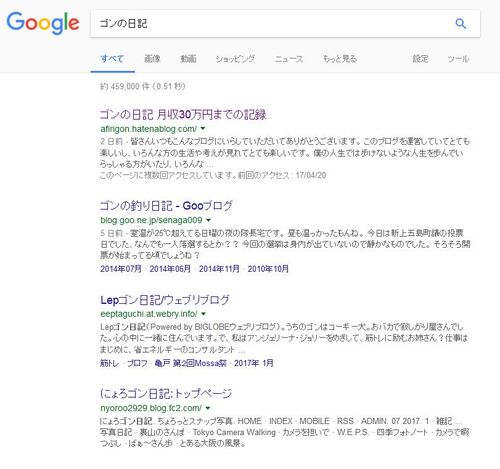Open result ゴンの日記 月収30万円までの記録
500x469 pixels.
click(x=183, y=115)
